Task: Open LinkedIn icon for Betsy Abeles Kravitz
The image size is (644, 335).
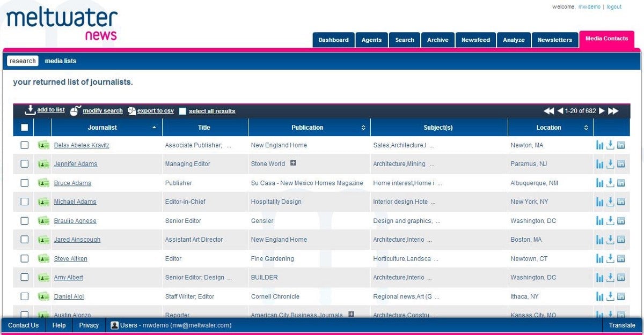Action: click(621, 145)
